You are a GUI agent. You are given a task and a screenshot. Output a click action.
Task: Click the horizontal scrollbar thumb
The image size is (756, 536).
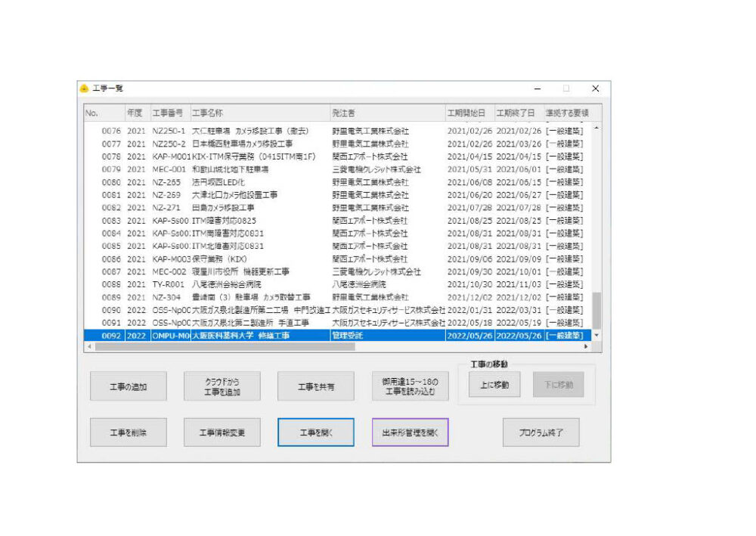pos(225,346)
